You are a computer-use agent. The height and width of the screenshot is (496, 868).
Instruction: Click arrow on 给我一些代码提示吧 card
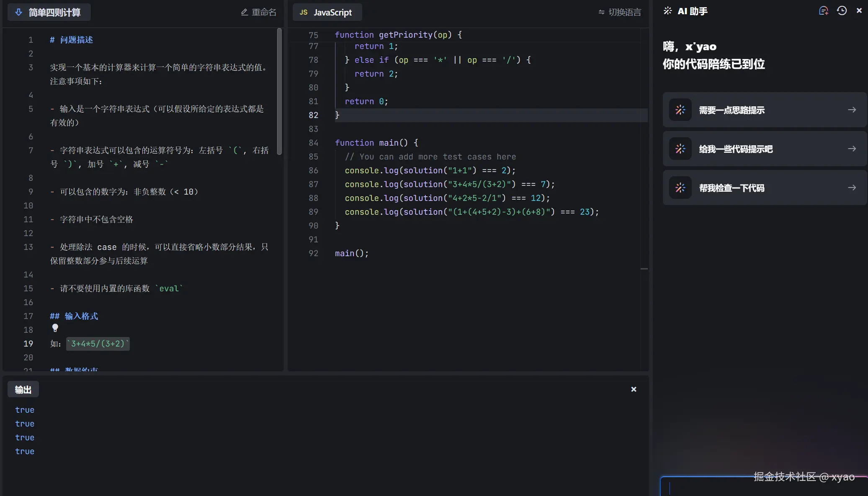click(x=852, y=149)
